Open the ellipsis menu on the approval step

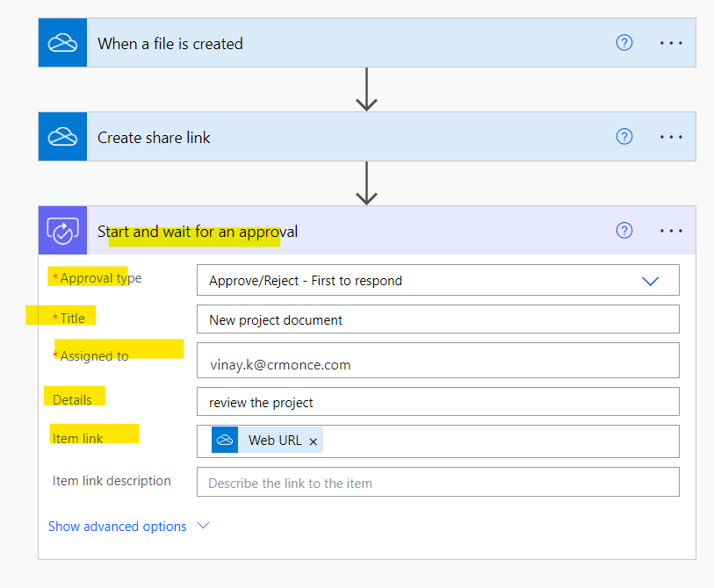click(x=671, y=231)
